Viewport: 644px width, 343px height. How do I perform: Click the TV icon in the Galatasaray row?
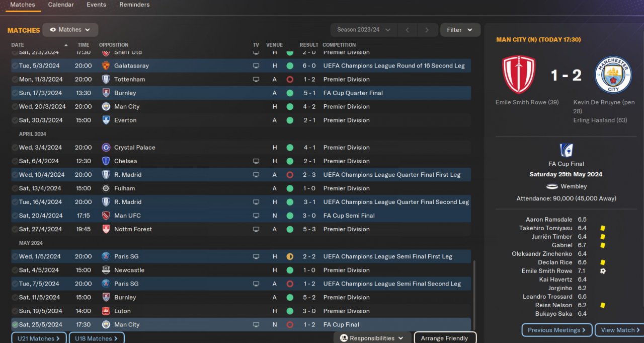coord(256,65)
